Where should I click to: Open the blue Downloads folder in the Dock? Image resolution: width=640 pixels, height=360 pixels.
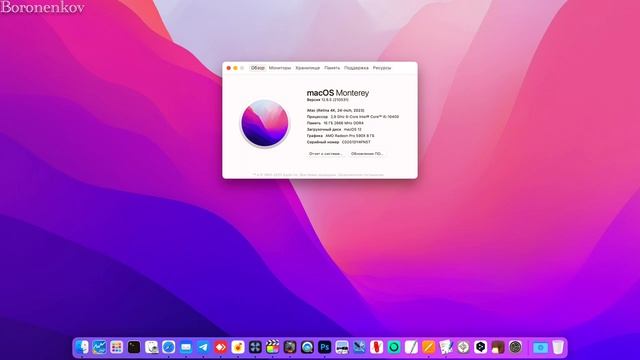coord(540,347)
